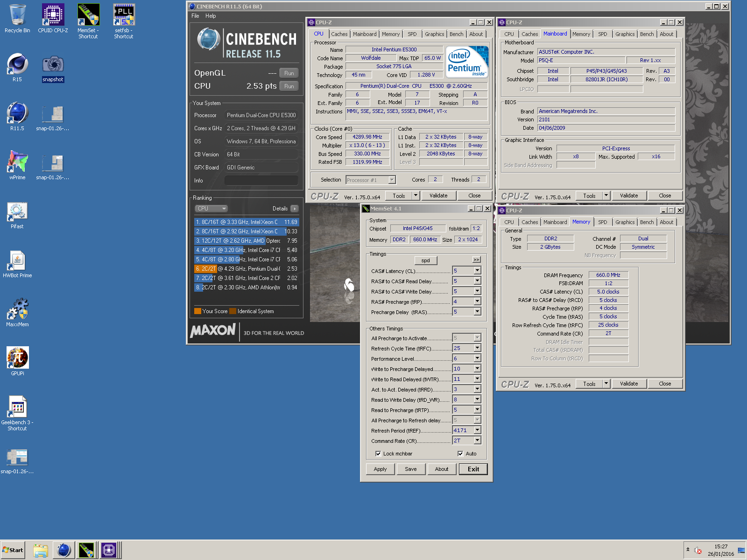Click About button in MemSet

point(442,469)
